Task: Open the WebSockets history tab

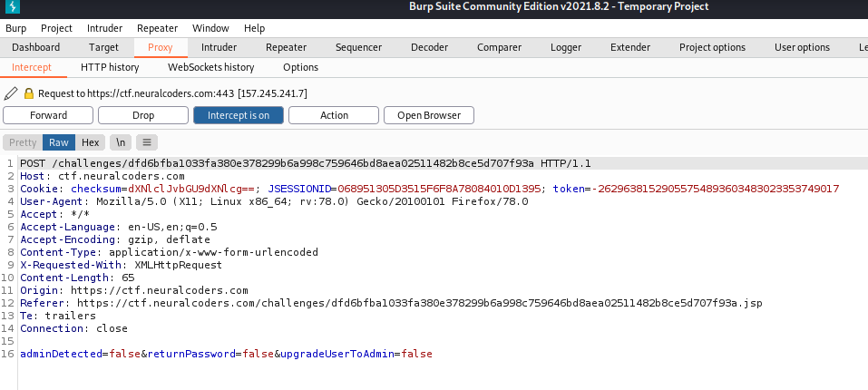Action: coord(210,67)
